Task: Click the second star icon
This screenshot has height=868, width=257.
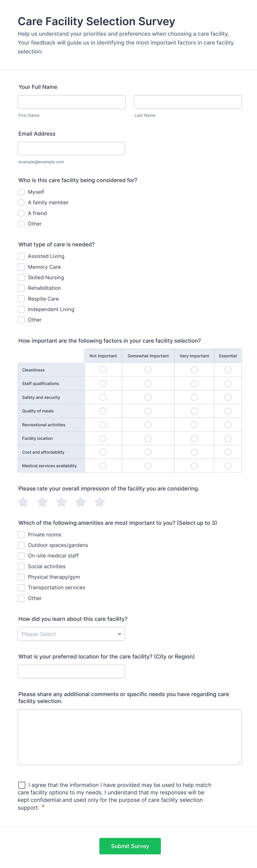Action: (42, 502)
